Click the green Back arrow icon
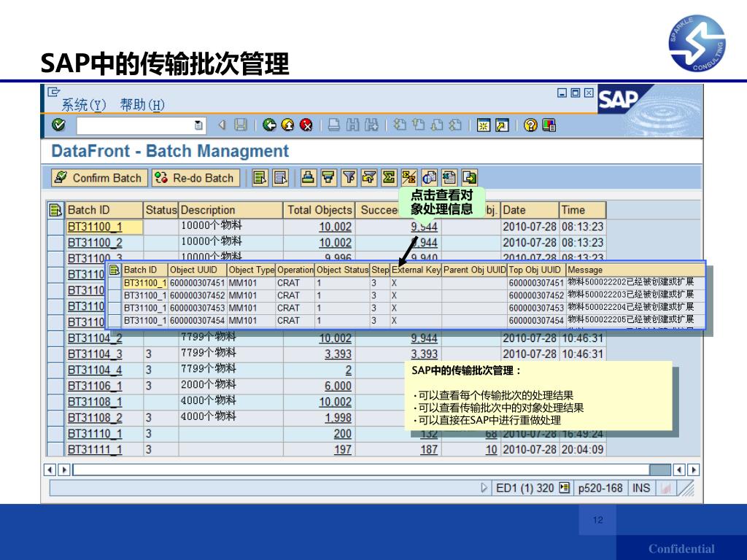 (x=269, y=125)
